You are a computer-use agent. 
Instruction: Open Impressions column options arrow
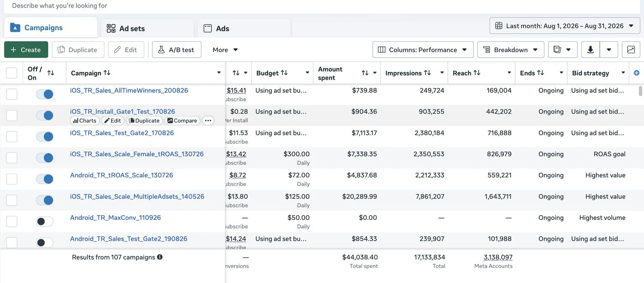pyautogui.click(x=442, y=73)
